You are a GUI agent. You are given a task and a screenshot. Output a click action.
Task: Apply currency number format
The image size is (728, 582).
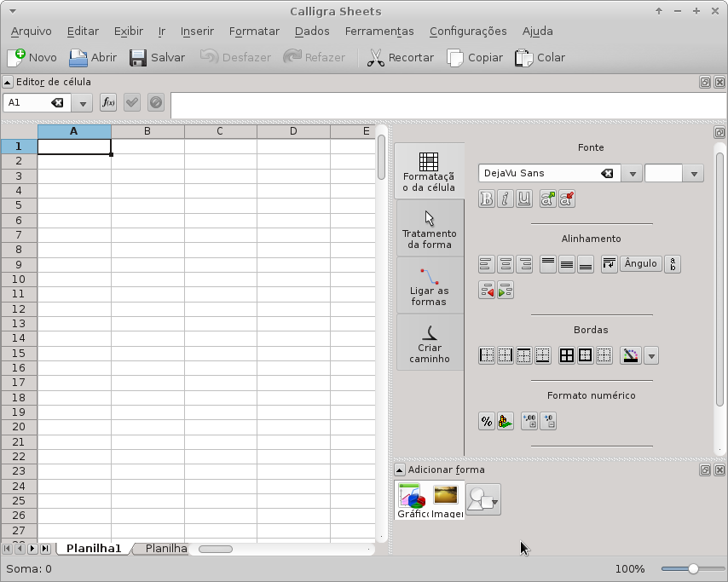point(506,422)
